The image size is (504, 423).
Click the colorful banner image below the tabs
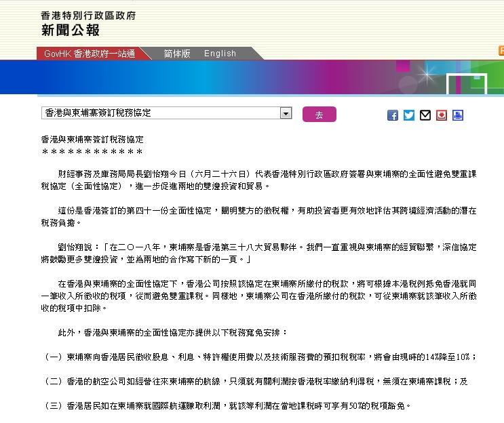pyautogui.click(x=252, y=77)
